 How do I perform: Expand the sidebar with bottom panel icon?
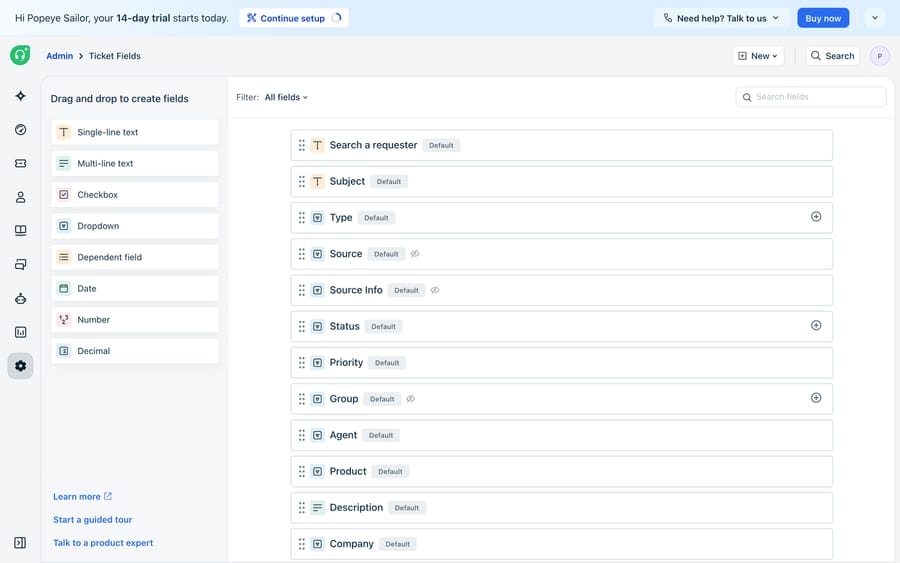pos(20,543)
